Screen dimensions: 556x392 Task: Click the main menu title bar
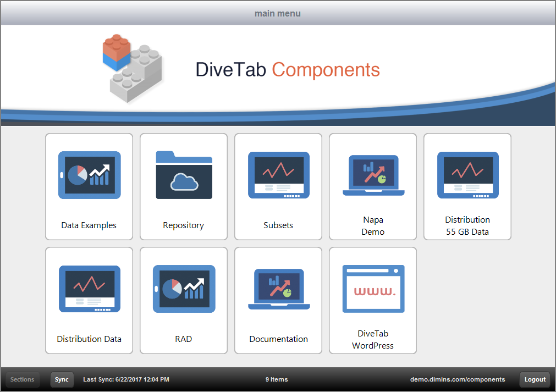coord(278,13)
